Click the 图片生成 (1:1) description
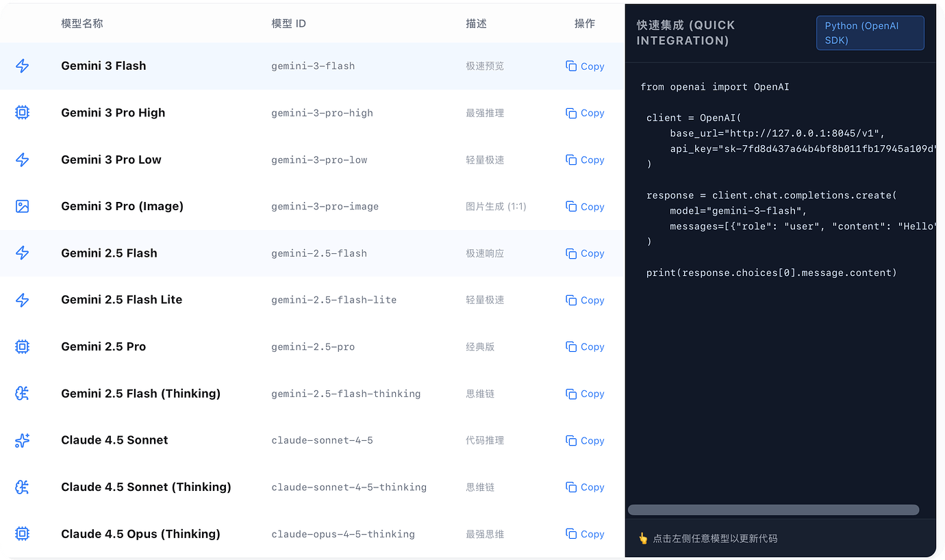This screenshot has width=945, height=560. pyautogui.click(x=496, y=206)
